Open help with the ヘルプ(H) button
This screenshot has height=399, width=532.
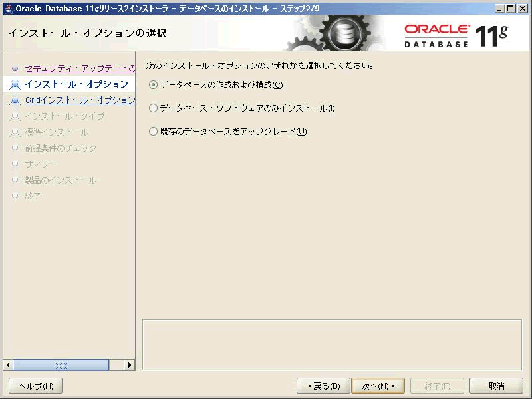[35, 386]
